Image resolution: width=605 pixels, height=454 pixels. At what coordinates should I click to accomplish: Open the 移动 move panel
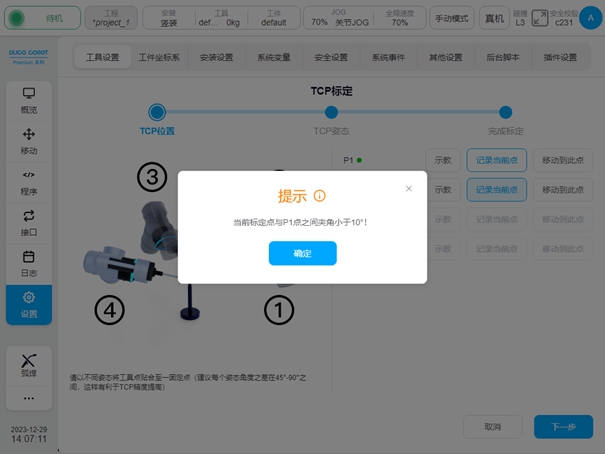pyautogui.click(x=28, y=142)
